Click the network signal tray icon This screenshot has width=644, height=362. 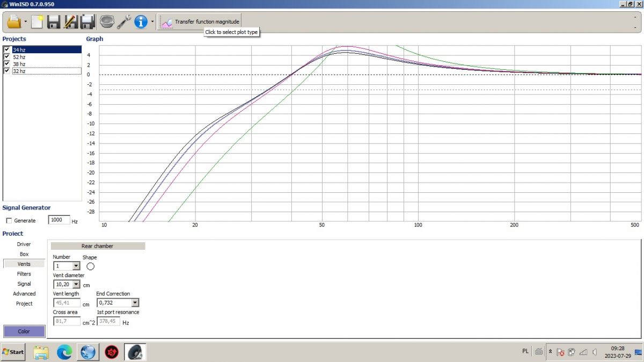tap(583, 352)
